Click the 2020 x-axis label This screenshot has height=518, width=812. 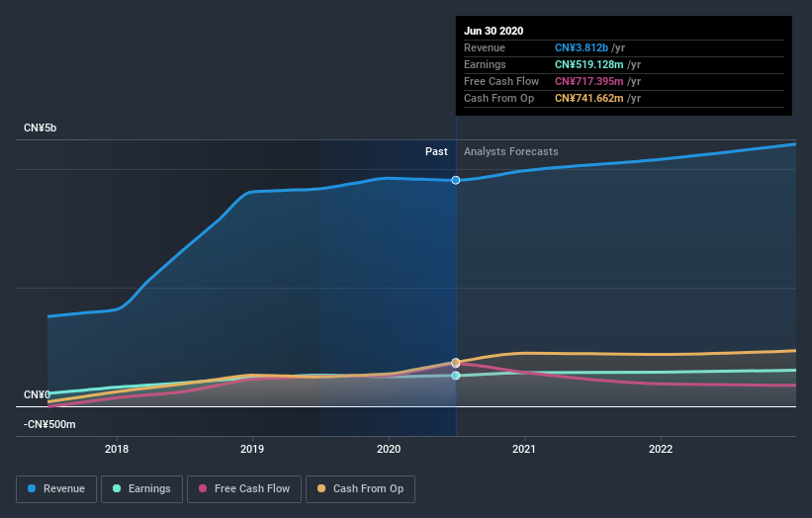click(x=389, y=449)
